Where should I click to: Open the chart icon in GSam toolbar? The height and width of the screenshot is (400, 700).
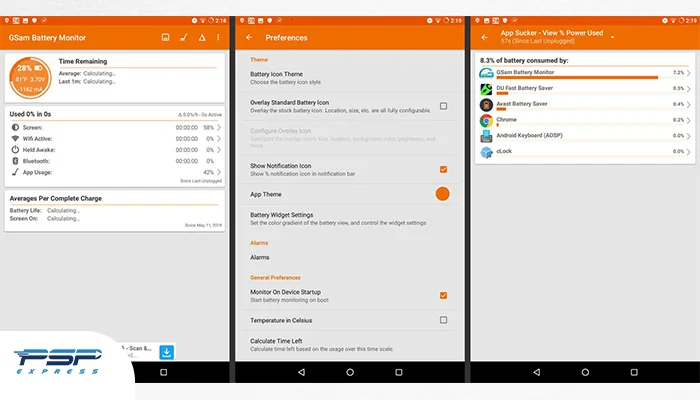[165, 38]
